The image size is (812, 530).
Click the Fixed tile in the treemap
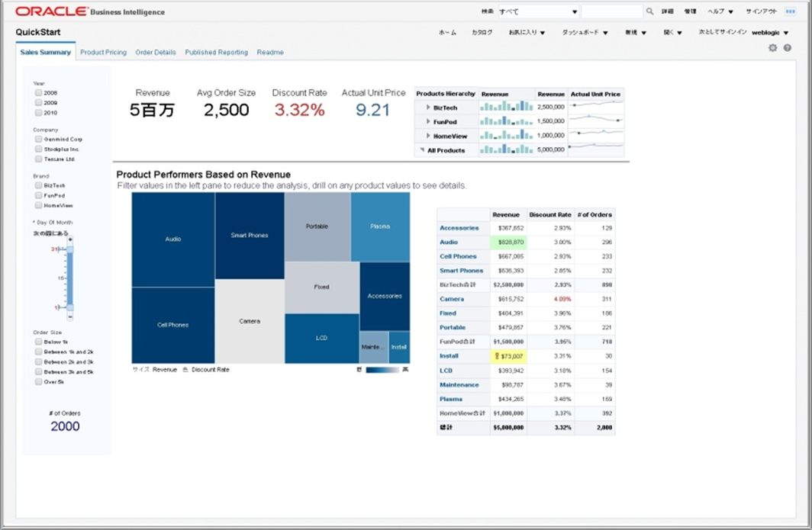pyautogui.click(x=321, y=287)
